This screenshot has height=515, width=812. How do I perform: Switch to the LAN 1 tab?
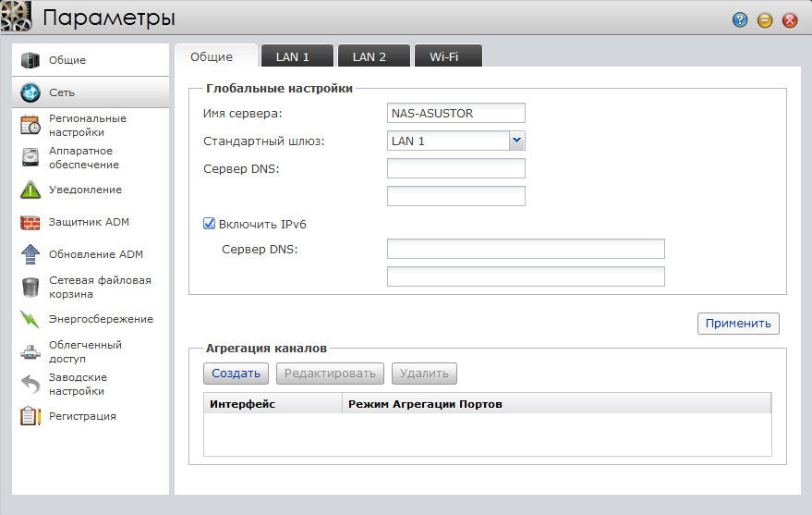coord(293,56)
